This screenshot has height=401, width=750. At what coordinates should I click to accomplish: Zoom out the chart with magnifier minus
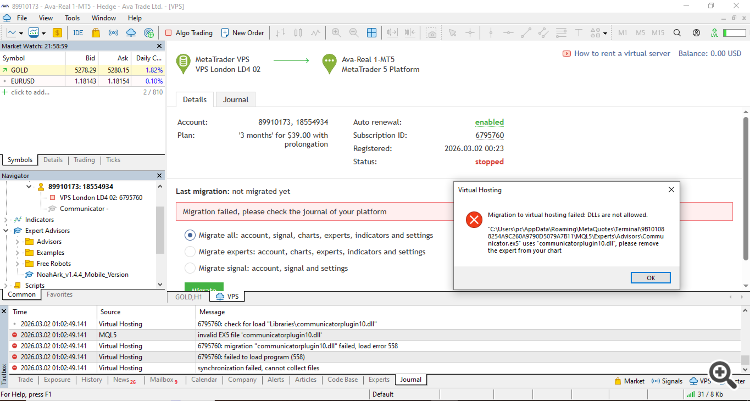[x=353, y=33]
